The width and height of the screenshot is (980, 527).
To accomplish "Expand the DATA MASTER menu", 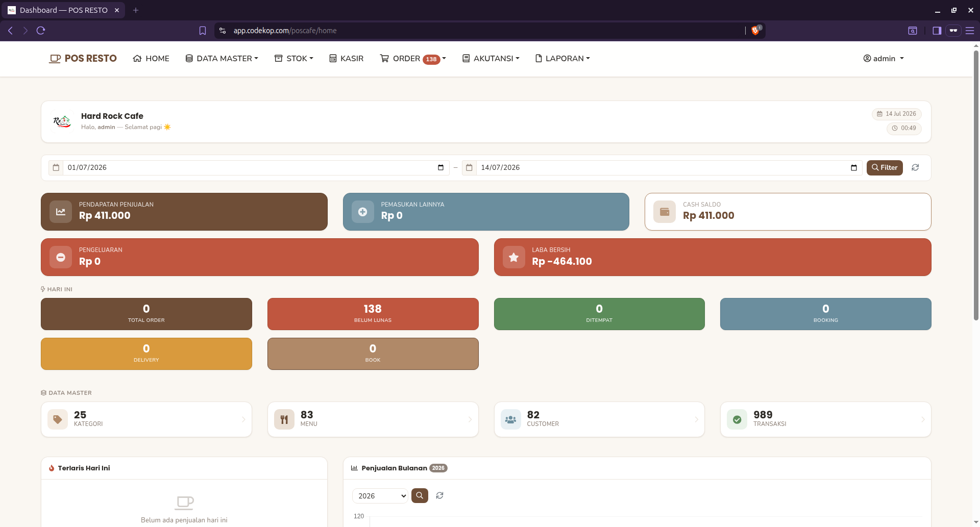I will 222,59.
